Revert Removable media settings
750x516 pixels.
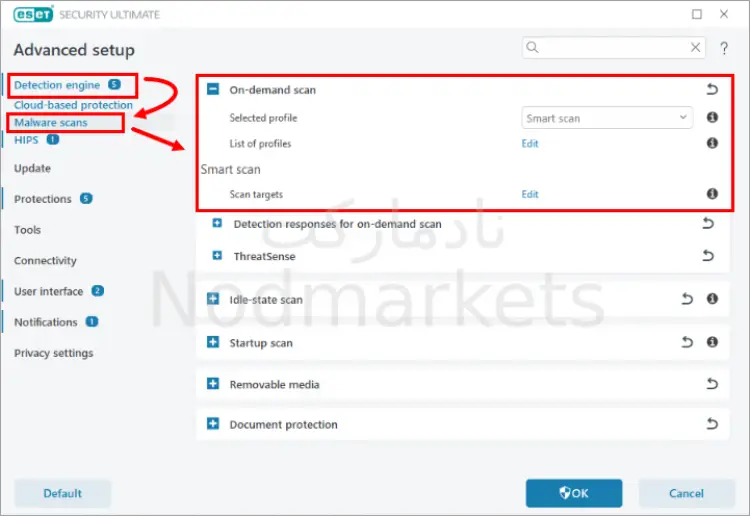[x=712, y=384]
